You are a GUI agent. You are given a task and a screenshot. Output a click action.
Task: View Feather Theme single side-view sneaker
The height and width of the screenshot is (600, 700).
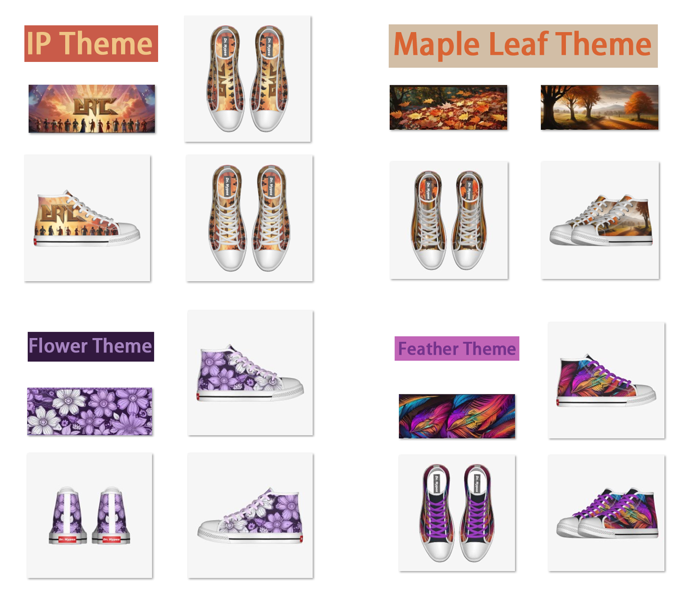tap(606, 380)
